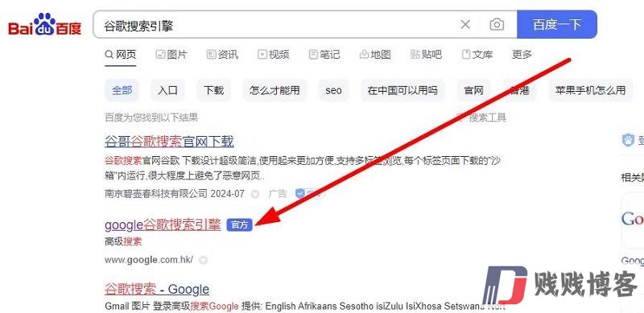Open the 更多 tab menu
644x313 pixels.
tap(522, 54)
